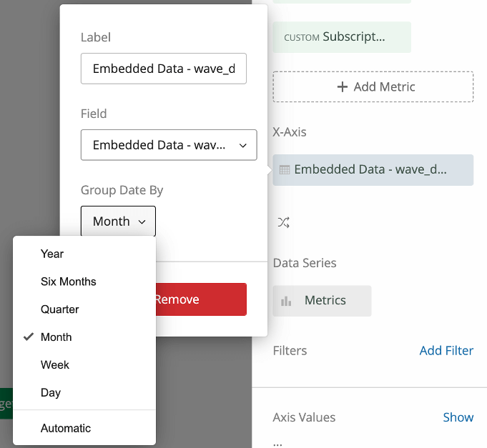487x448 pixels.
Task: Open the Field dropdown
Action: point(168,145)
